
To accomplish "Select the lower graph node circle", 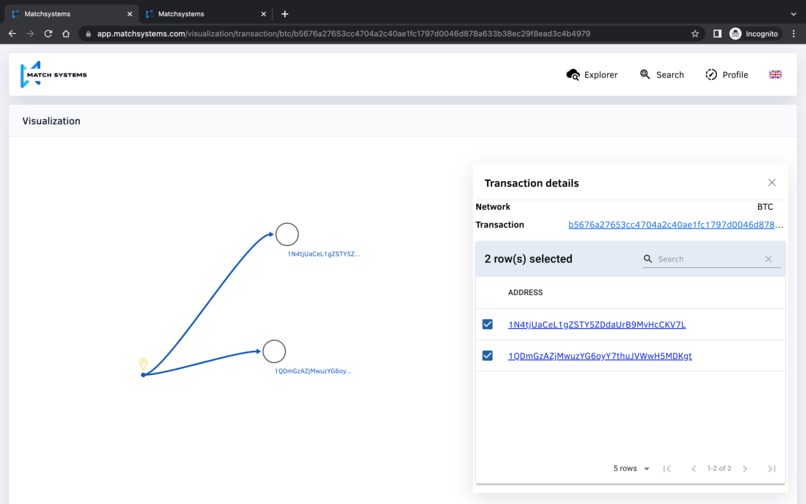I will pyautogui.click(x=274, y=351).
